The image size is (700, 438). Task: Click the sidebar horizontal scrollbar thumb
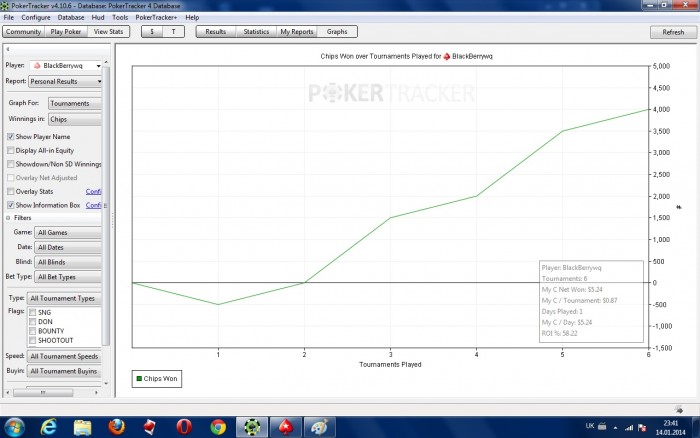(x=43, y=393)
